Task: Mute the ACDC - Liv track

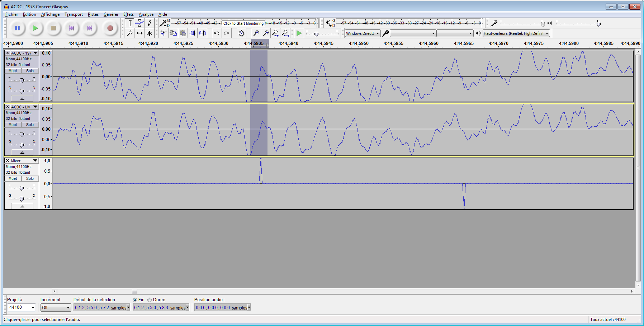Action: [13, 125]
